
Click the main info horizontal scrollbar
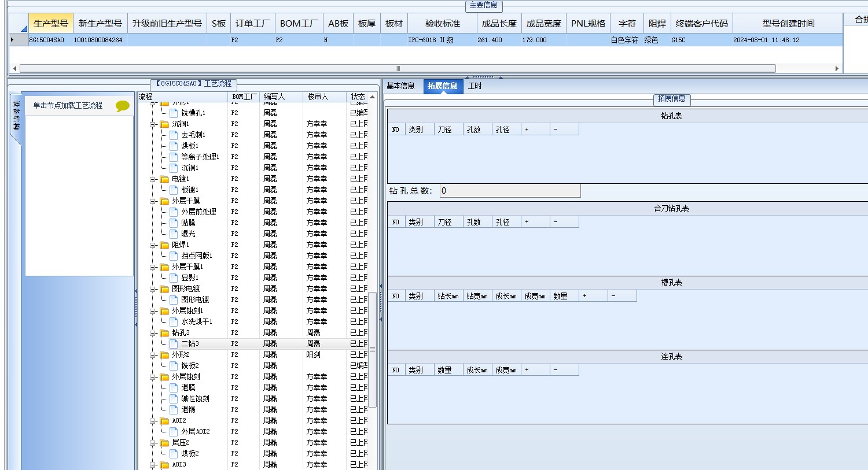(398, 68)
